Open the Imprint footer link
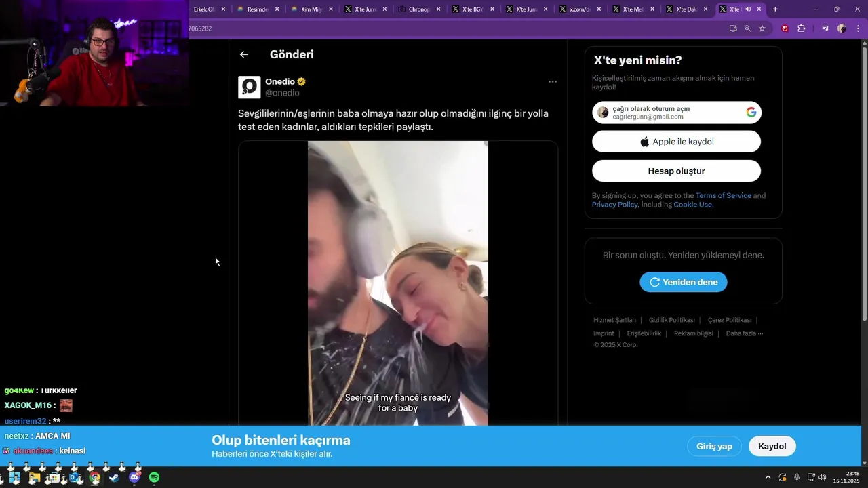The image size is (868, 488). pos(604,333)
